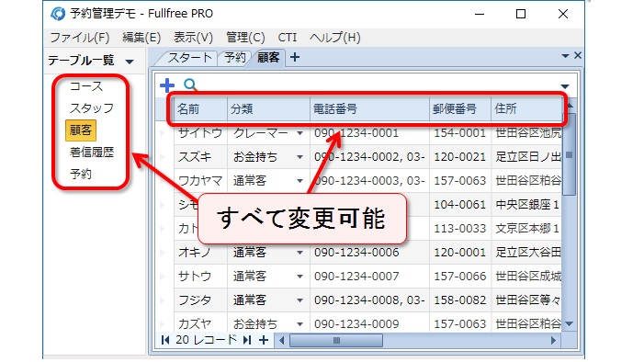Click the 分類 column header
The height and width of the screenshot is (362, 644).
tap(268, 109)
